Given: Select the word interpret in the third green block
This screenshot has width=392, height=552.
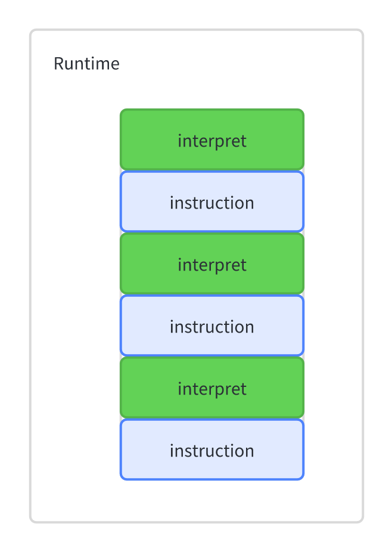Looking at the screenshot, I should (212, 389).
